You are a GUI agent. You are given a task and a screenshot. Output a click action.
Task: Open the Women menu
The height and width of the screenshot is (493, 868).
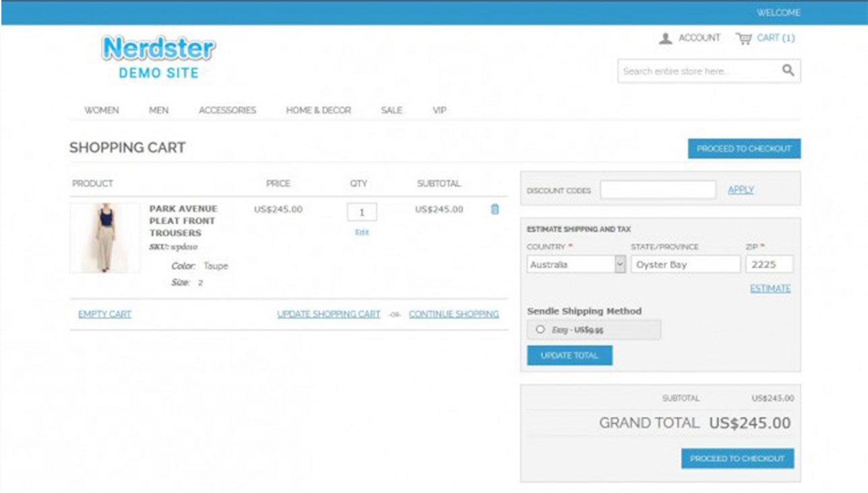click(101, 111)
